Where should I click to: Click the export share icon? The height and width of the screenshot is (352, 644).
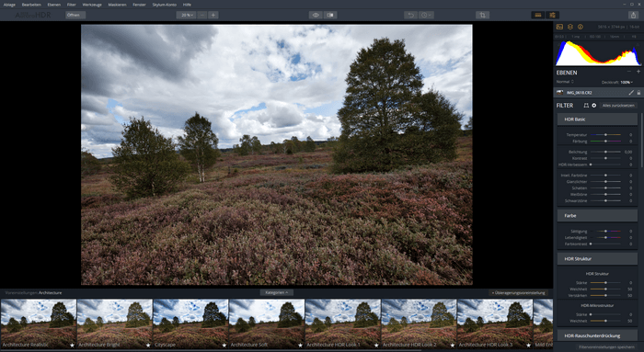point(633,16)
